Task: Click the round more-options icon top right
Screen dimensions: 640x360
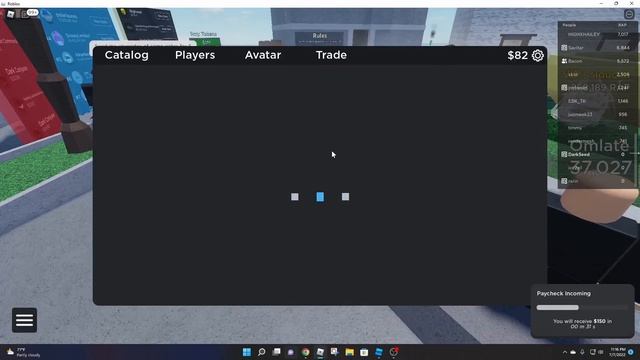Action: click(629, 14)
